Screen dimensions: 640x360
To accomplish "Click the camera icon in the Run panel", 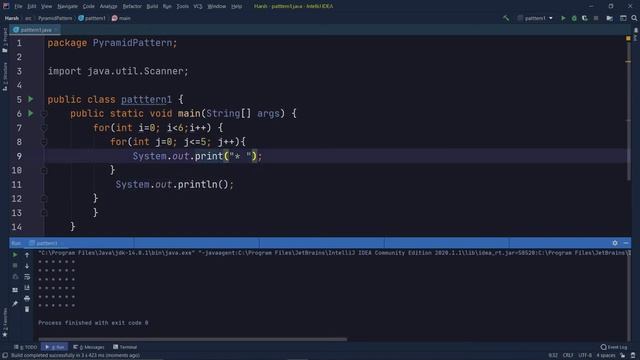I will click(15, 277).
